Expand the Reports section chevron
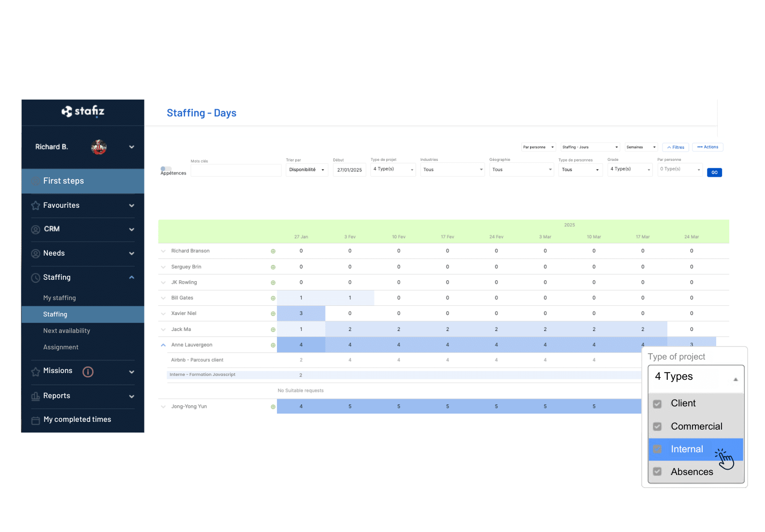Viewport: 765px width, 532px height. pos(131,396)
